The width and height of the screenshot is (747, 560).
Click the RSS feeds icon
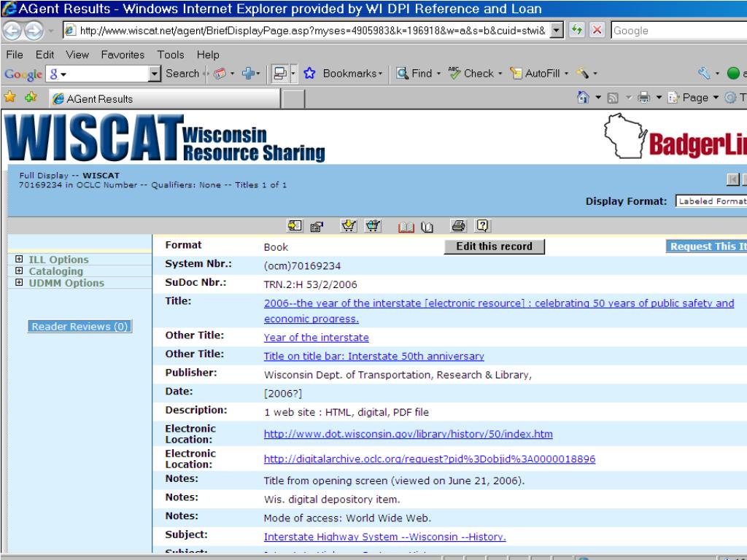(x=613, y=98)
